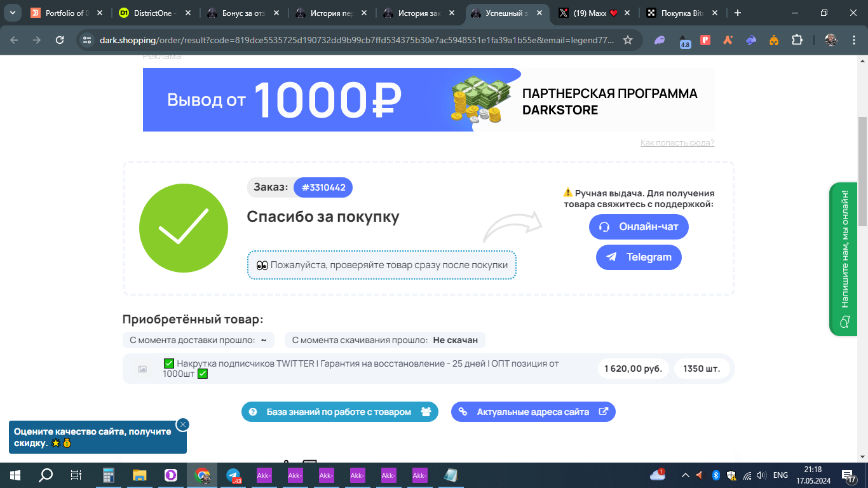Switch to the Покупка Bitcoin tab

click(682, 13)
